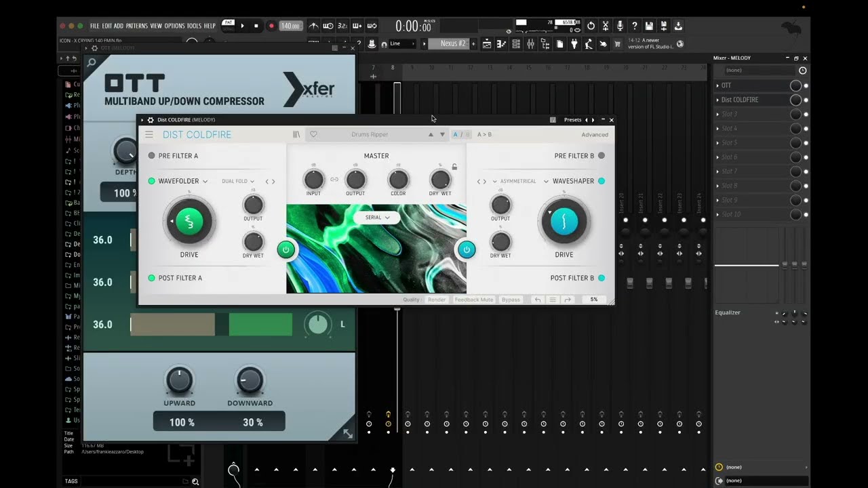Click the Presets label in the plugin title bar

tap(572, 120)
